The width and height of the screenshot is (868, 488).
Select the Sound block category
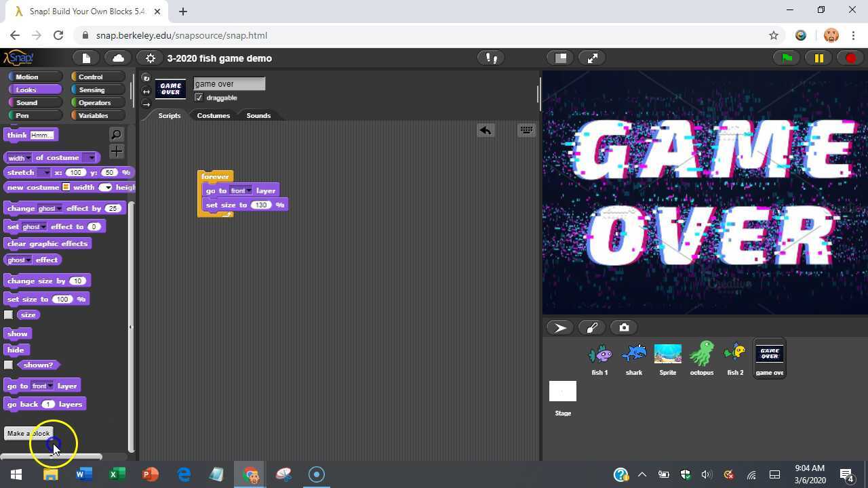click(x=35, y=102)
